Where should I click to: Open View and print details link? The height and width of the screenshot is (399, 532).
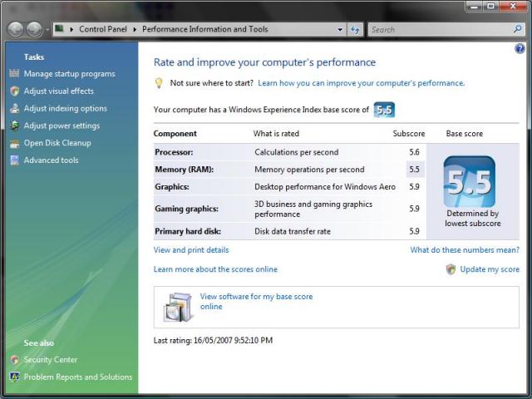(x=191, y=250)
